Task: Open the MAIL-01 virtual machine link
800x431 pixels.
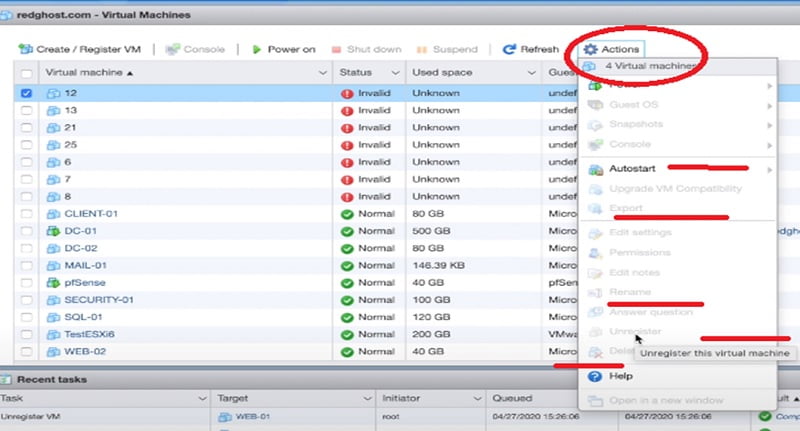Action: tap(85, 265)
